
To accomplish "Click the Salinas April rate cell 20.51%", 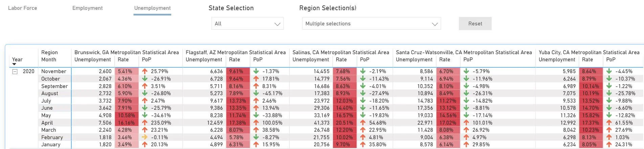I will click(x=345, y=123).
